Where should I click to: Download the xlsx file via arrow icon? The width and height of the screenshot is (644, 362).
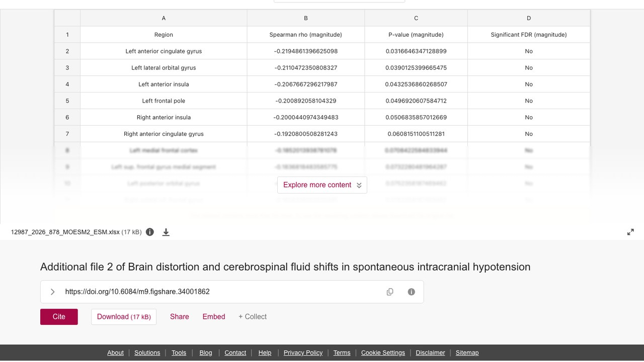[x=166, y=232]
